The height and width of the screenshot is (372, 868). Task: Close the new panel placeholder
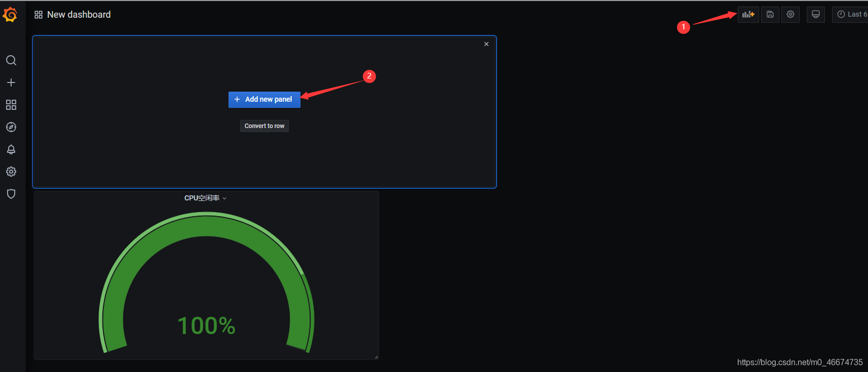(486, 44)
